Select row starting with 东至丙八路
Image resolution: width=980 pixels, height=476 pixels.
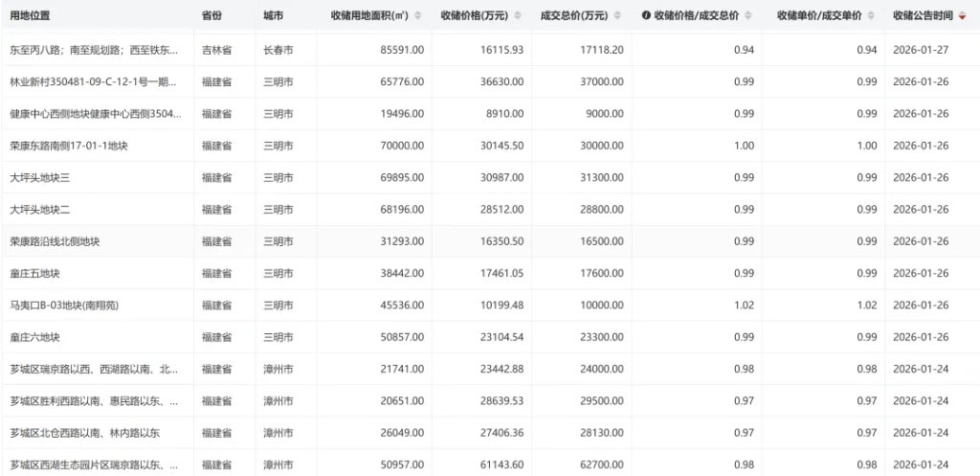[92, 49]
